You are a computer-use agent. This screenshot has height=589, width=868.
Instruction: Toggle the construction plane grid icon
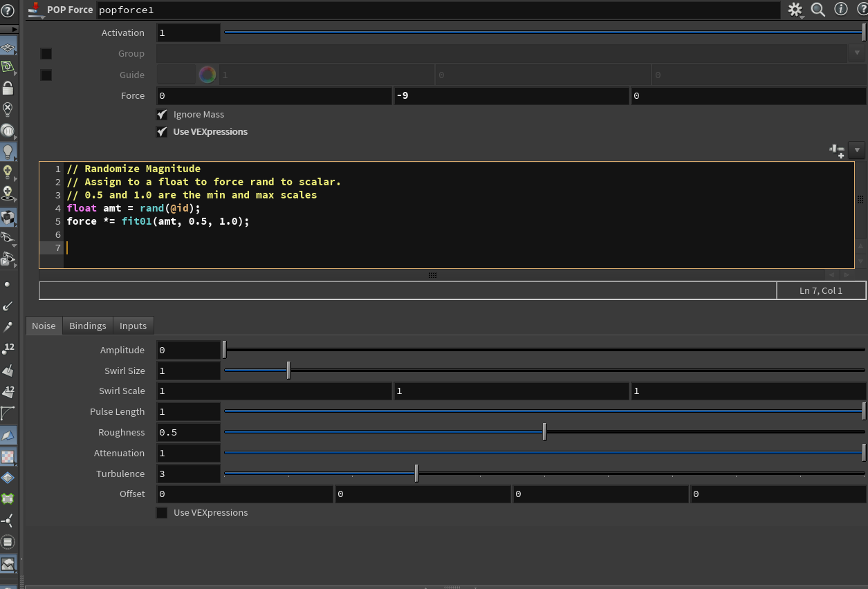tap(8, 48)
